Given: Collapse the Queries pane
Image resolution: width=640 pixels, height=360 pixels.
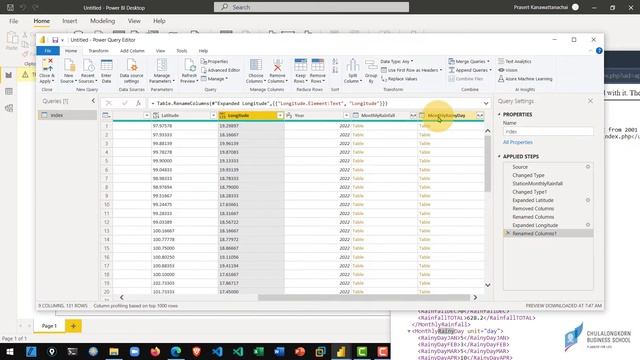Looking at the screenshot, I should coord(93,101).
